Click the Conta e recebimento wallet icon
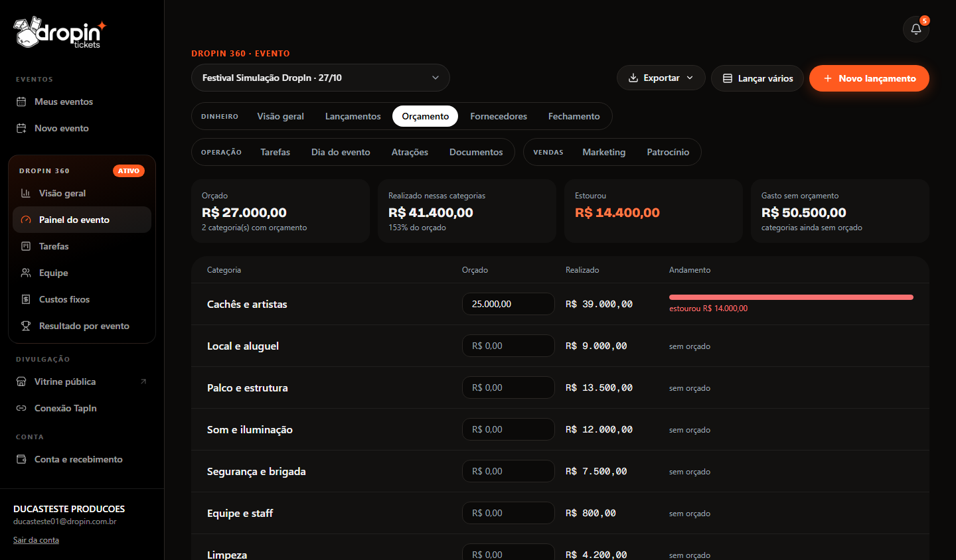 click(21, 459)
